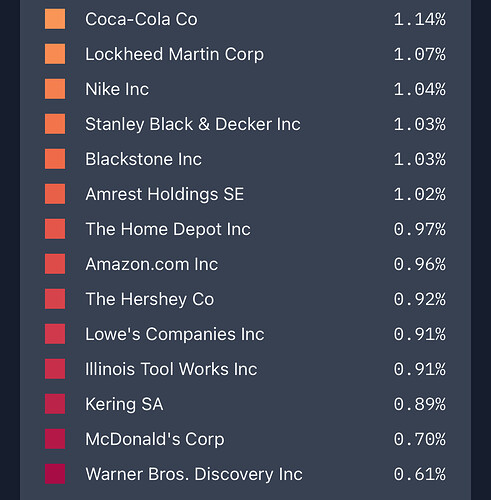Select the Kering SA name text
Image resolution: width=491 pixels, height=500 pixels.
click(124, 404)
